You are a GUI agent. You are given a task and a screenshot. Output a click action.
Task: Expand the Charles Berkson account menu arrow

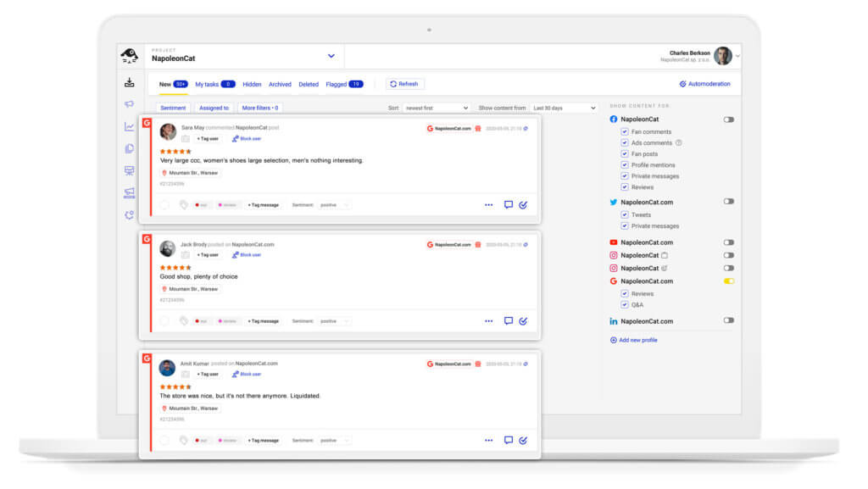(x=737, y=56)
